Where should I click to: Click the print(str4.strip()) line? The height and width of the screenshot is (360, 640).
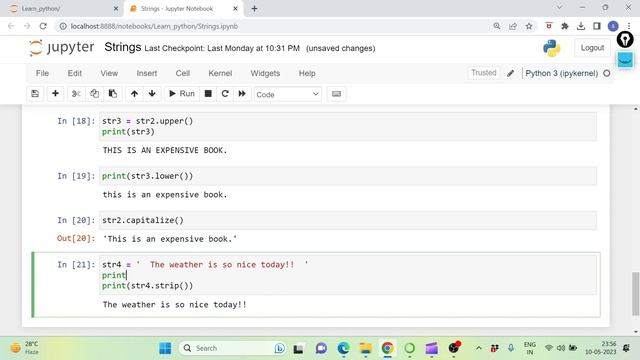pyautogui.click(x=147, y=286)
